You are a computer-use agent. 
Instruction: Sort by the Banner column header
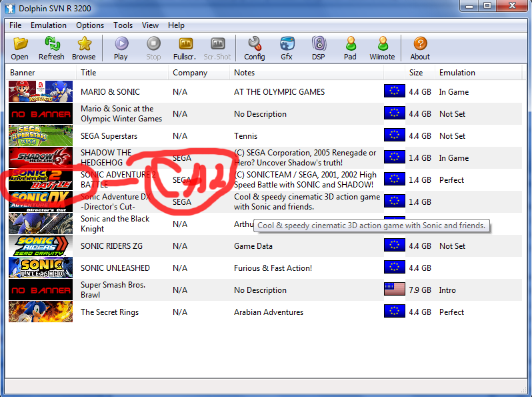click(41, 73)
